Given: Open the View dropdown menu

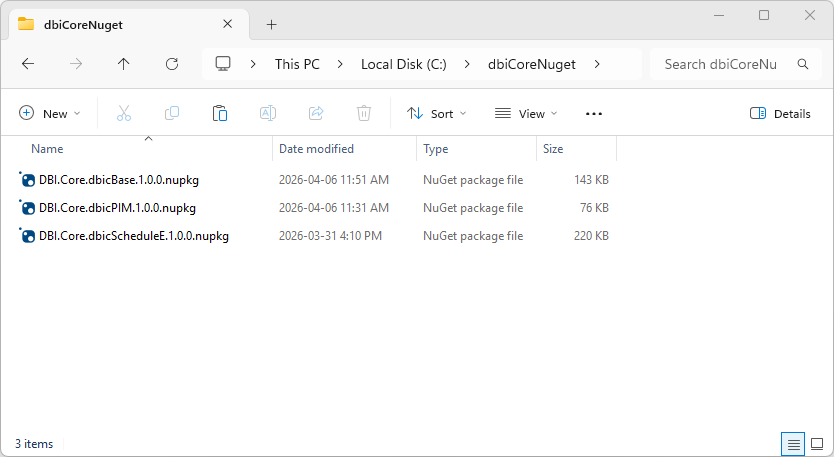Looking at the screenshot, I should [526, 113].
